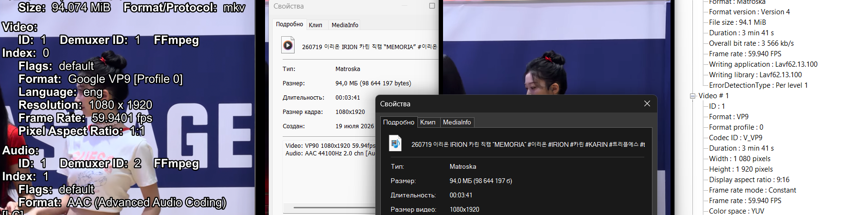Click Matroska value in dark Свойства dialog
The width and height of the screenshot is (868, 215).
463,167
